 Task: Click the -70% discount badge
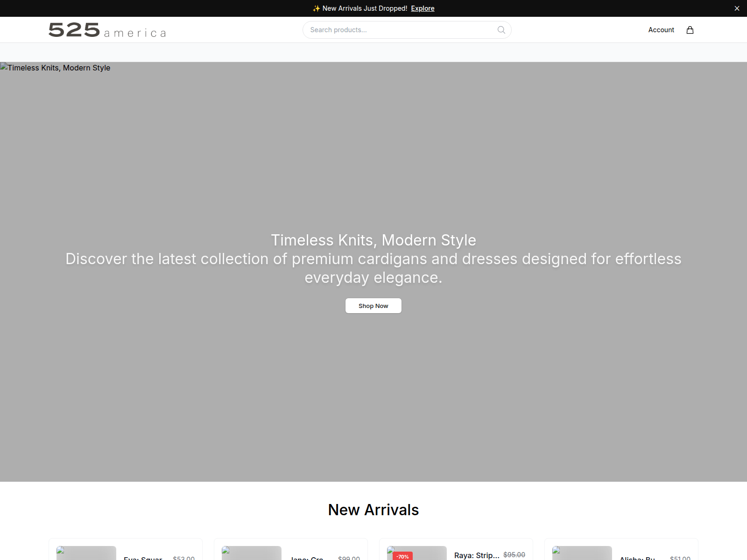point(402,556)
